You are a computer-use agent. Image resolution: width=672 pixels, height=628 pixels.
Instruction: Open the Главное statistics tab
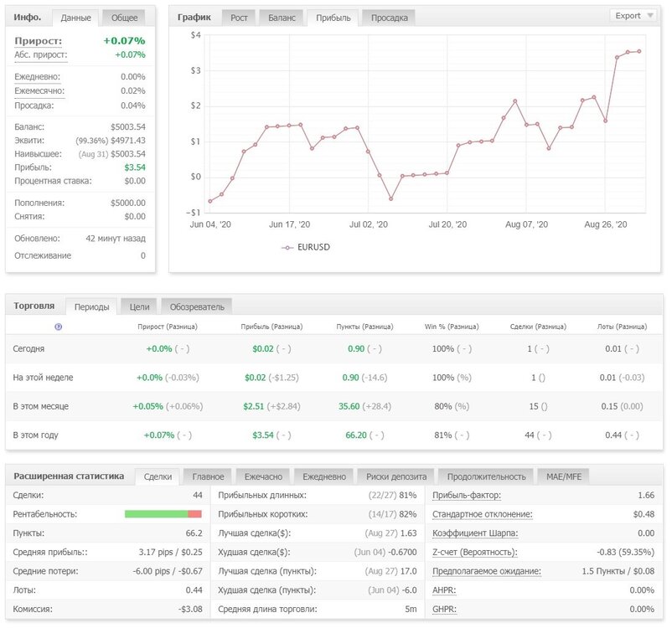pos(208,476)
